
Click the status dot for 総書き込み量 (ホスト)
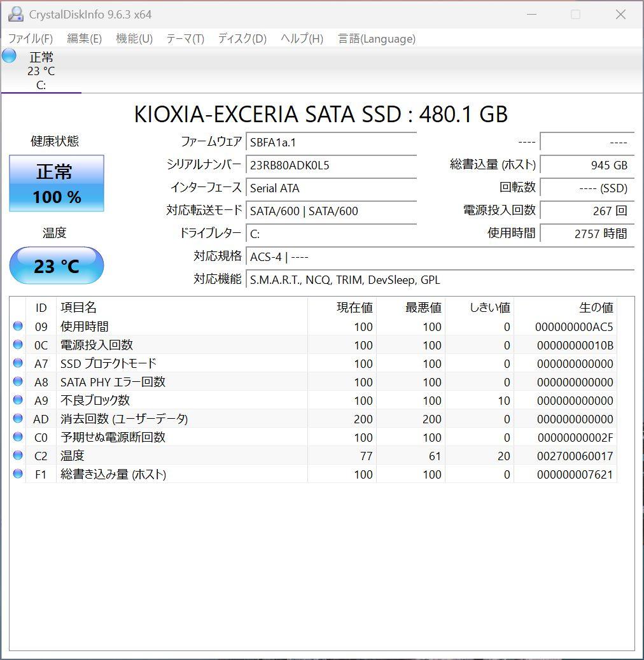coord(18,474)
